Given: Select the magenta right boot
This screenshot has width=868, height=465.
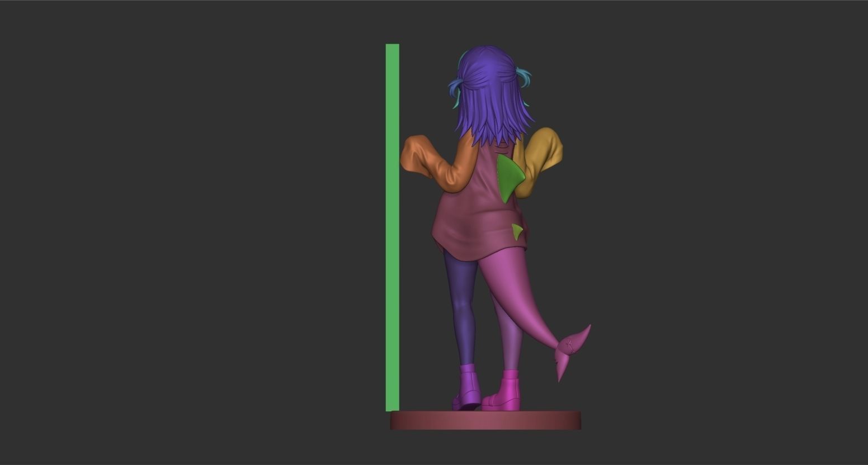Looking at the screenshot, I should (502, 390).
